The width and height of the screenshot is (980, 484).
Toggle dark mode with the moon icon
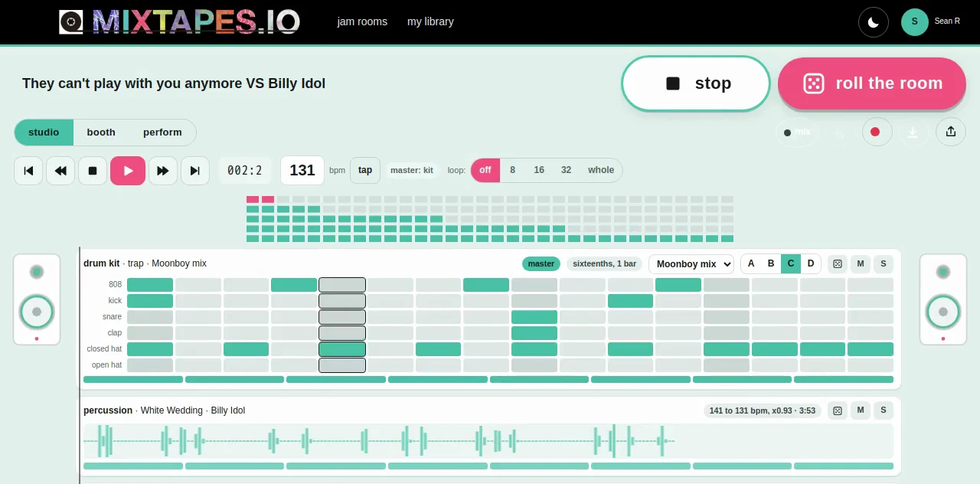click(x=874, y=22)
